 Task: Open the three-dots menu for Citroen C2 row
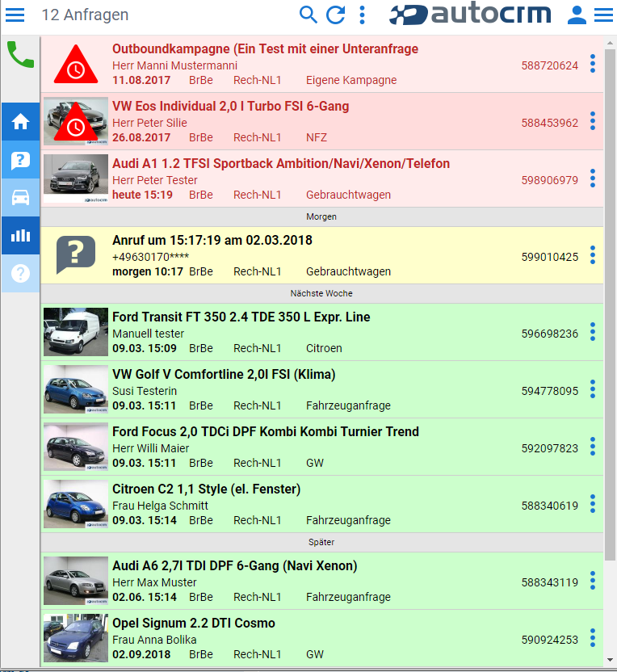(x=593, y=504)
